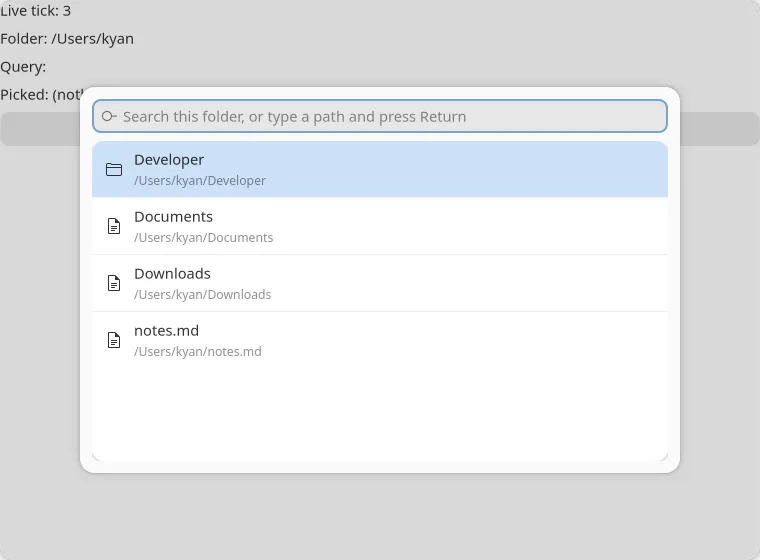
Task: Click the search magnifier icon
Action: tap(109, 116)
